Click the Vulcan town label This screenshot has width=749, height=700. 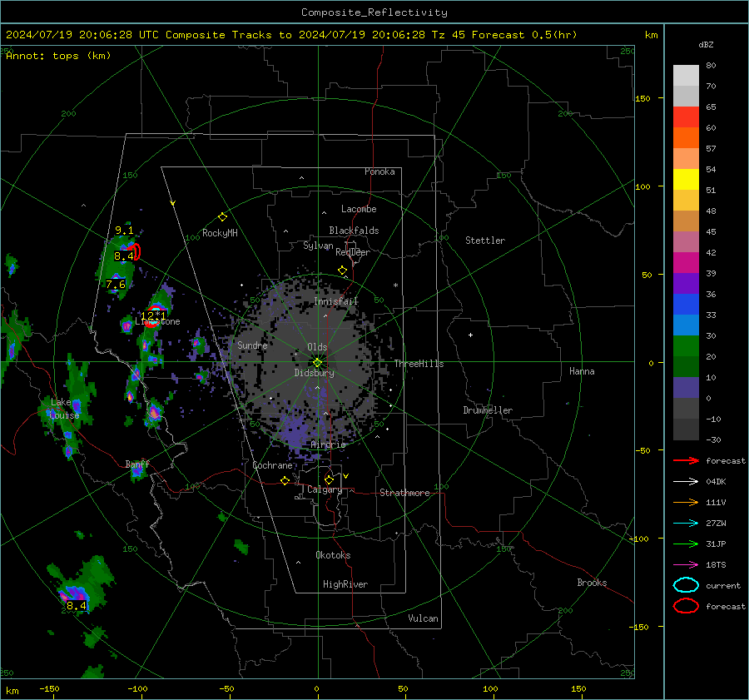[x=424, y=618]
